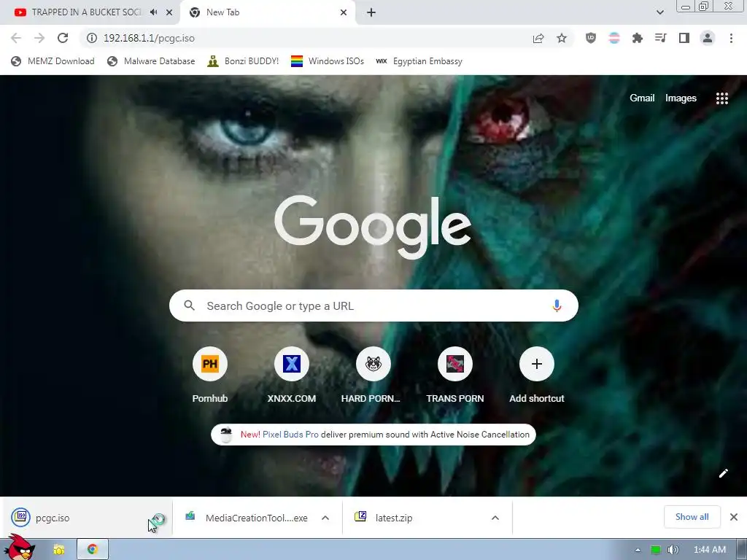
Task: Open the media controls icon
Action: pyautogui.click(x=661, y=38)
